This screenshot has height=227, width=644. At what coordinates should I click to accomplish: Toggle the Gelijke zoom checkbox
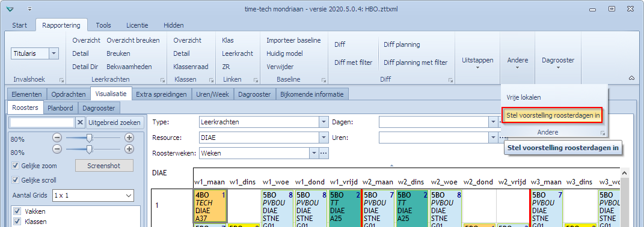pos(16,166)
